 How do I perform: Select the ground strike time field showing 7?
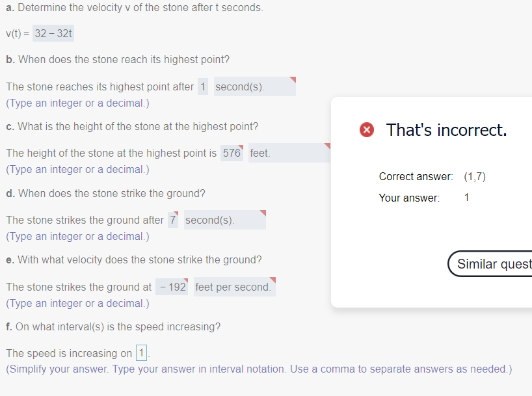172,219
